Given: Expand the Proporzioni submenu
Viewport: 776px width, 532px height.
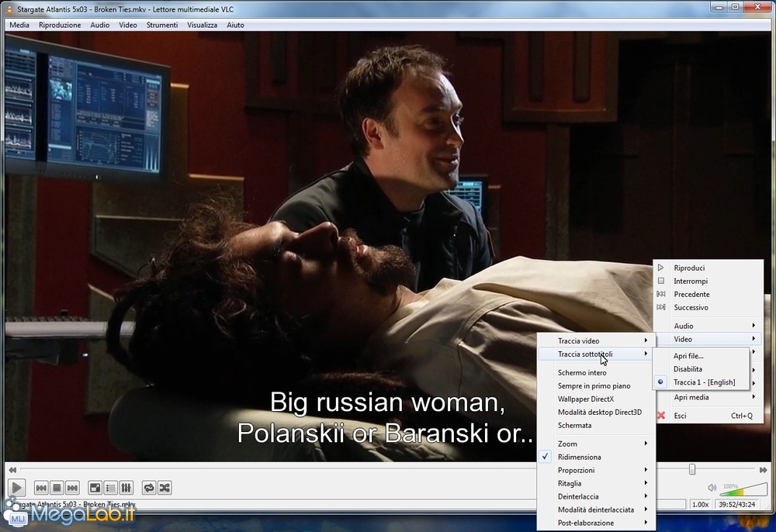Looking at the screenshot, I should (596, 470).
